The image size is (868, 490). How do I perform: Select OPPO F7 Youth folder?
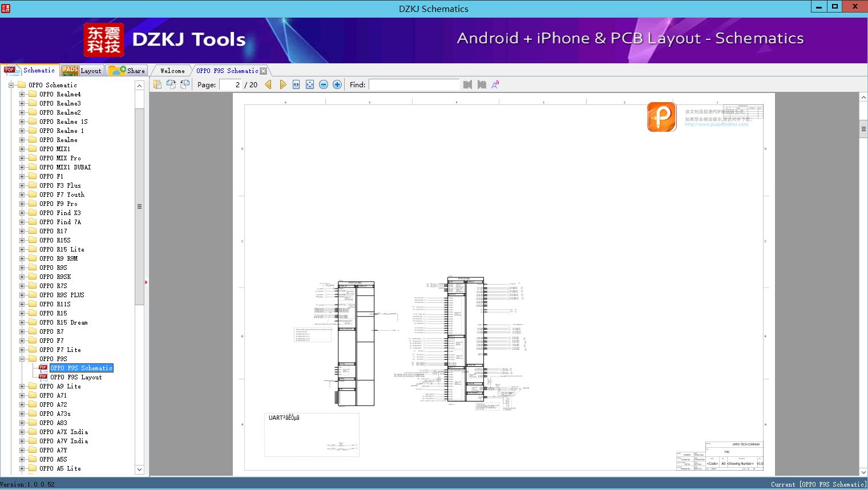click(62, 195)
